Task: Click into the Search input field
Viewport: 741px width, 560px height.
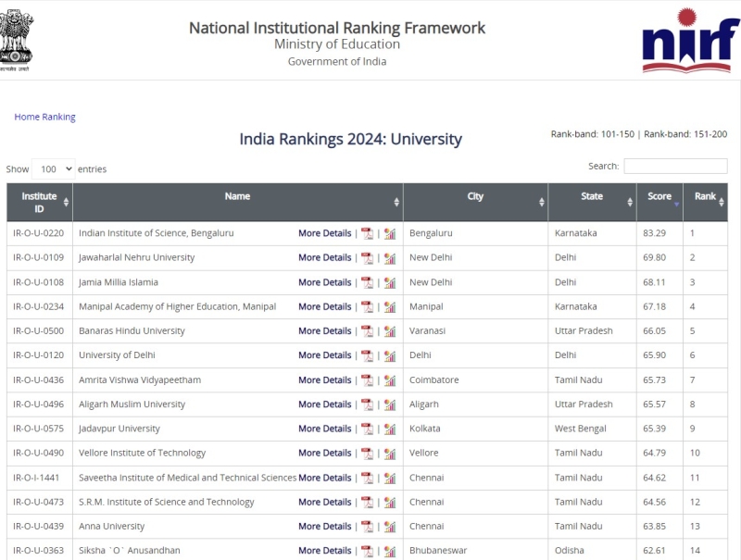Action: [x=675, y=167]
